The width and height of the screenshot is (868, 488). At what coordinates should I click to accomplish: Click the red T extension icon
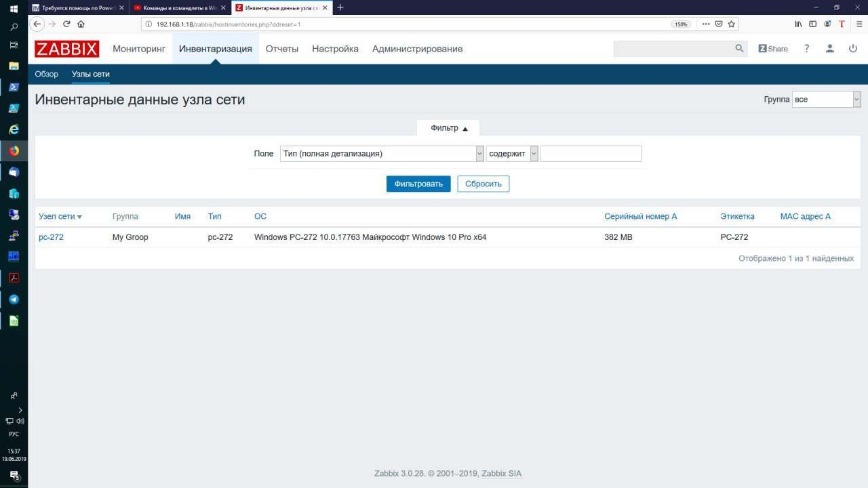[x=842, y=24]
